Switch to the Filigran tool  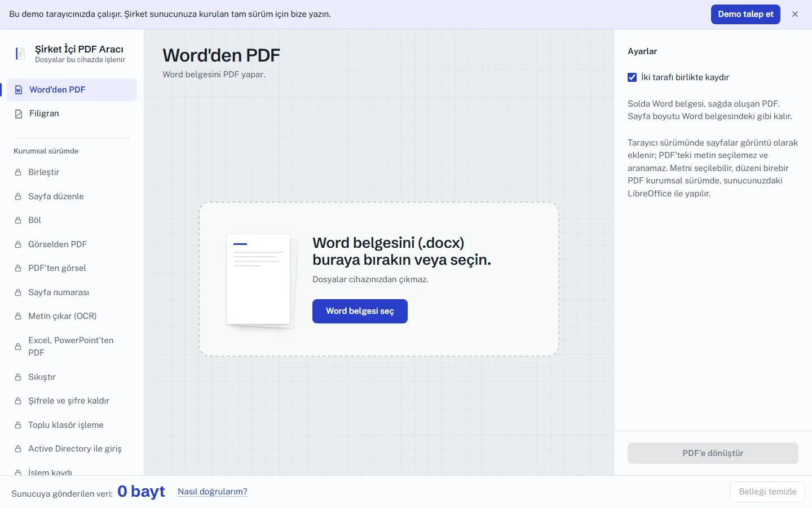click(x=72, y=113)
